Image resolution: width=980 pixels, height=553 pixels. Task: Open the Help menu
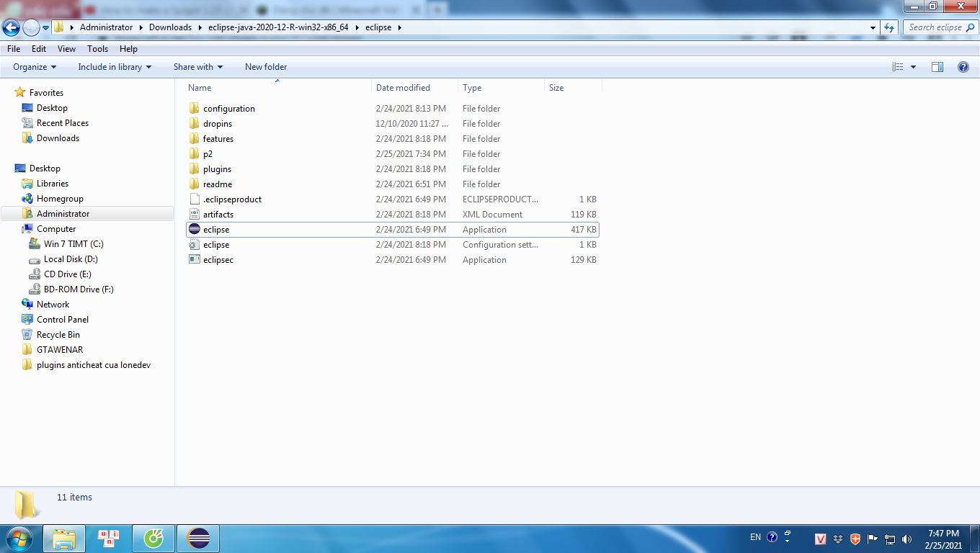tap(128, 49)
